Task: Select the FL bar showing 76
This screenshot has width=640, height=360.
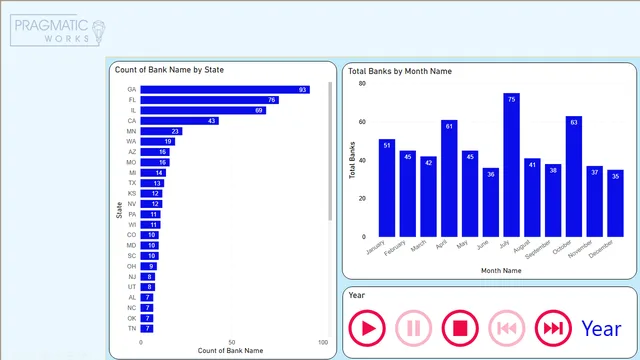Action: tap(209, 100)
